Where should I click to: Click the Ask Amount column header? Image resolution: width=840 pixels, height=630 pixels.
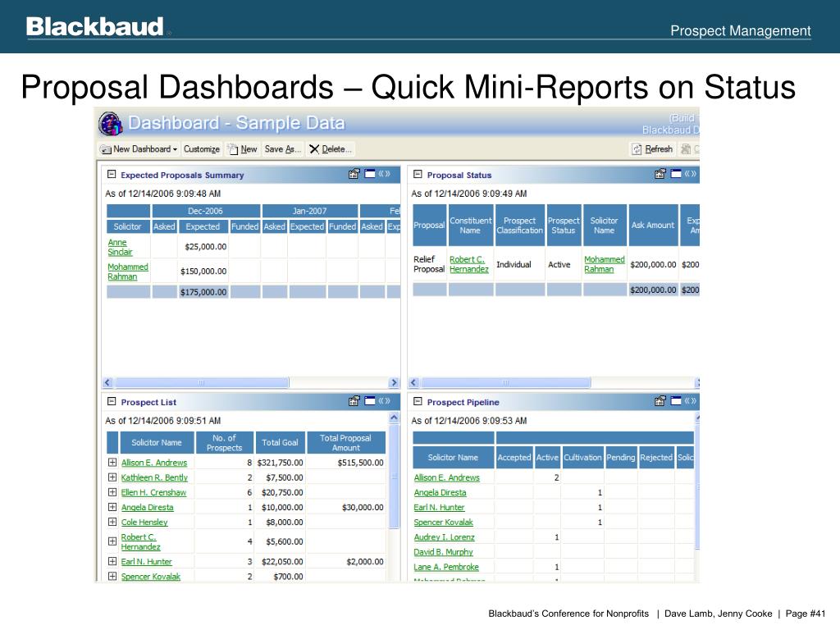[x=652, y=225]
